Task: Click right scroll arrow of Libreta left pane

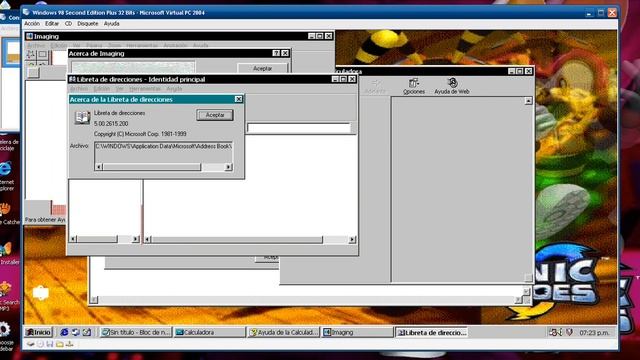Action: point(136,239)
